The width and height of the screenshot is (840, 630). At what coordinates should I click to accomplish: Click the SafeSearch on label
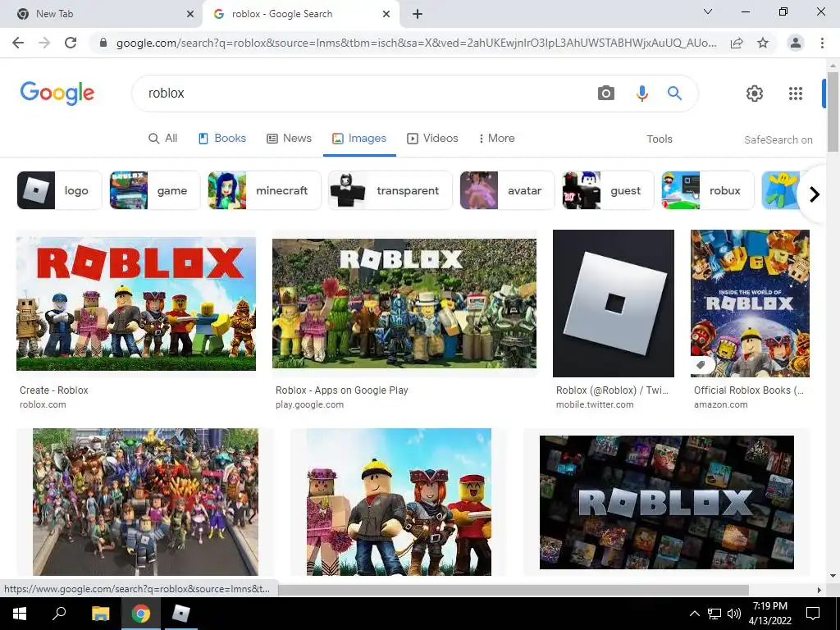pos(778,139)
